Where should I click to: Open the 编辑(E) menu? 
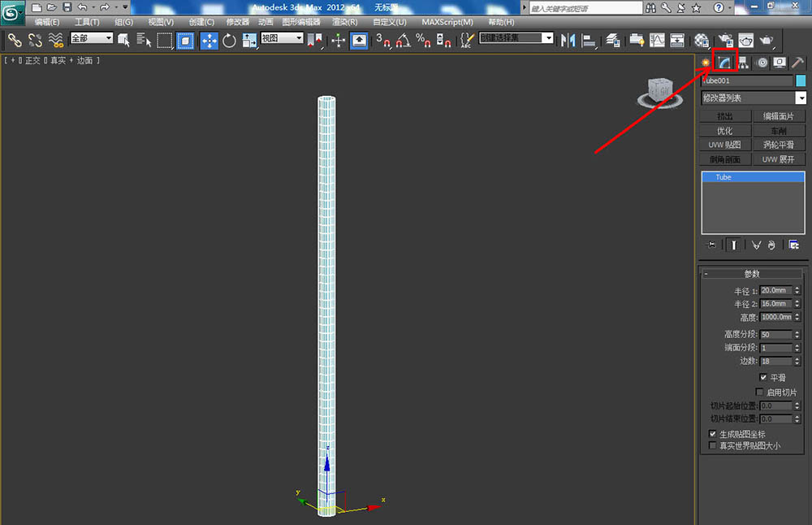pos(47,22)
